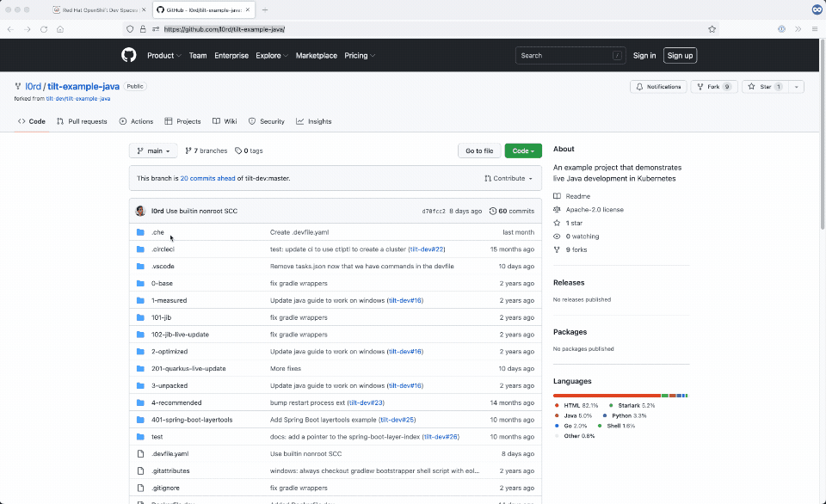
Task: Click the Fork button
Action: (x=714, y=87)
